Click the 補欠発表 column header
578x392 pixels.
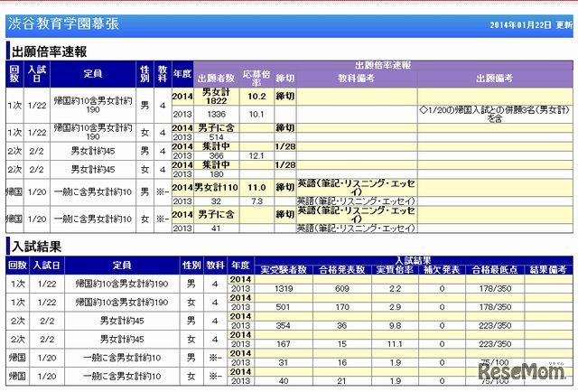pos(442,270)
